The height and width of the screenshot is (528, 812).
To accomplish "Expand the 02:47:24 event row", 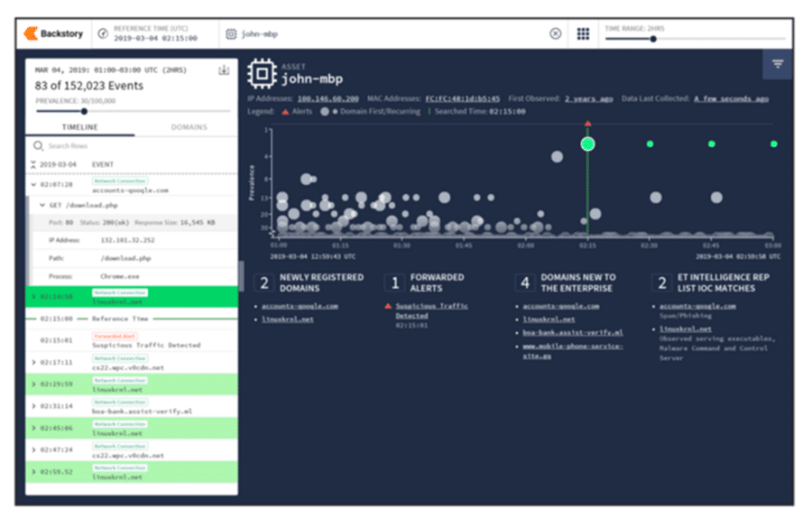I will coord(33,449).
